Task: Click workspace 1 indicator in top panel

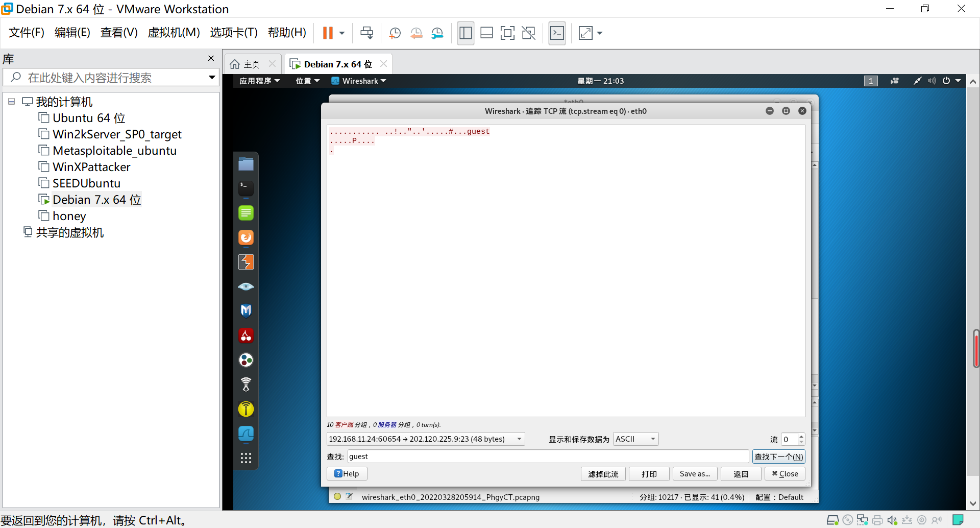Action: pyautogui.click(x=871, y=81)
